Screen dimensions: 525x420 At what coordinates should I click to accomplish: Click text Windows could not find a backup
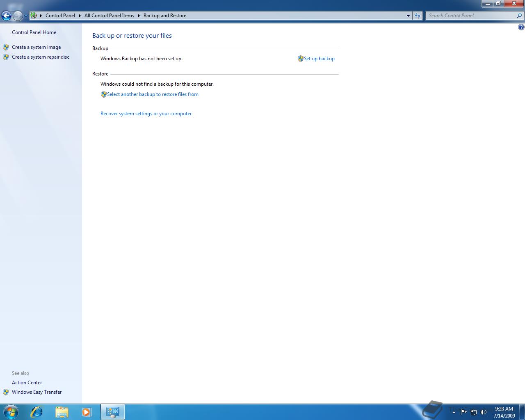coord(157,84)
